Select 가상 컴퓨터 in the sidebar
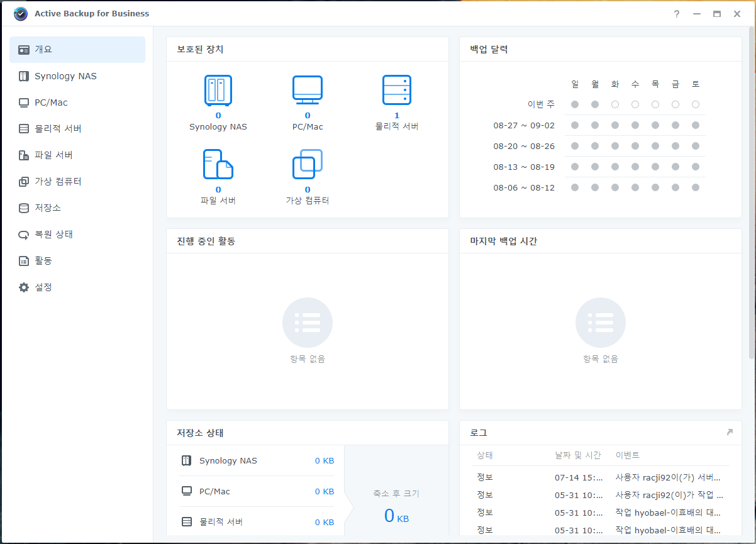Image resolution: width=756 pixels, height=544 pixels. point(77,182)
